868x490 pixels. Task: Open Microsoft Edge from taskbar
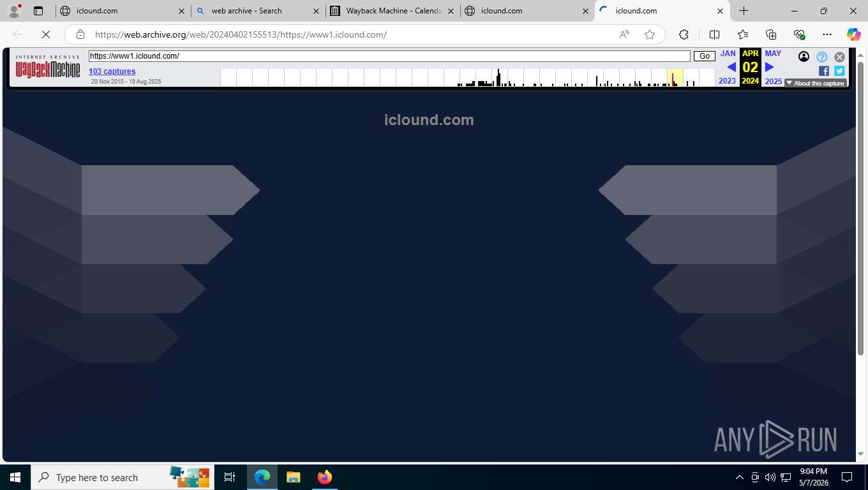click(262, 477)
